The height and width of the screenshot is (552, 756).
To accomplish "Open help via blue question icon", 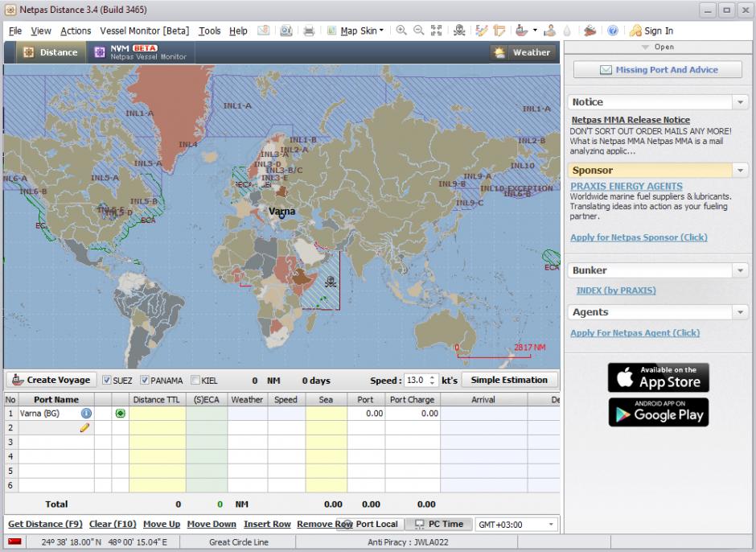I will click(612, 31).
